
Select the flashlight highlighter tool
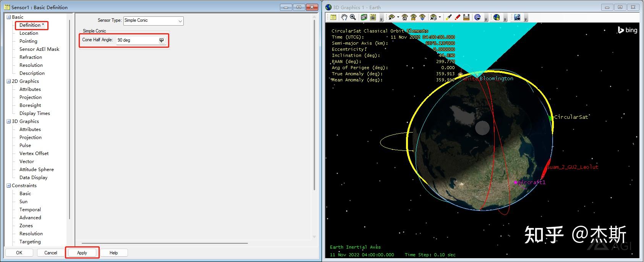point(449,17)
